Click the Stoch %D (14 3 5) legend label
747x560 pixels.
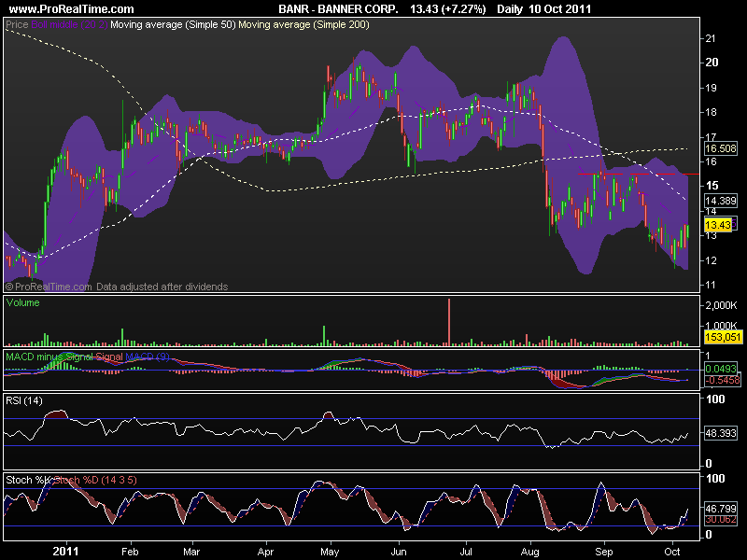click(x=95, y=480)
